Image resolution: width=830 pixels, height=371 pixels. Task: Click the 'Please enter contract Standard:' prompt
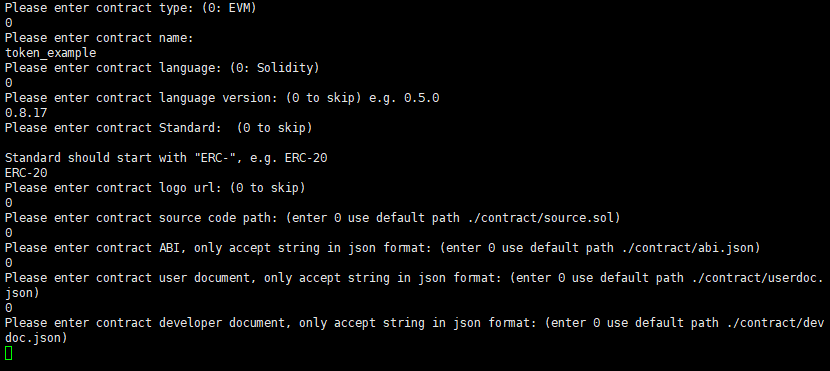(x=117, y=128)
